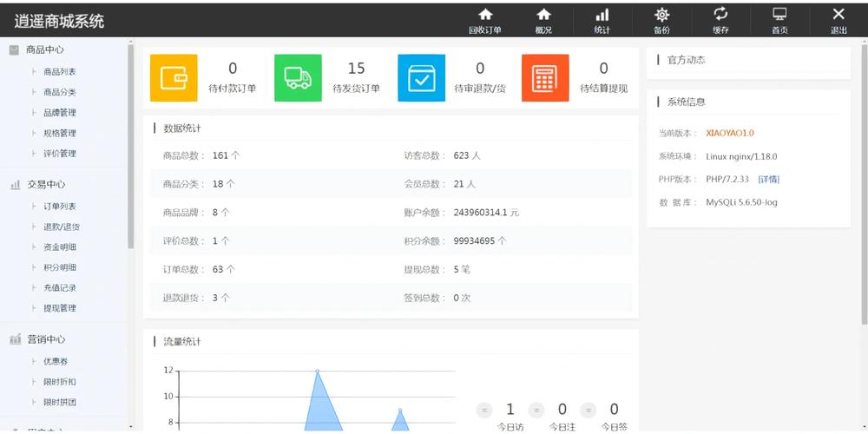Screen dimensions: 868x434
Task: Click the 备份 gear icon
Action: pyautogui.click(x=661, y=15)
